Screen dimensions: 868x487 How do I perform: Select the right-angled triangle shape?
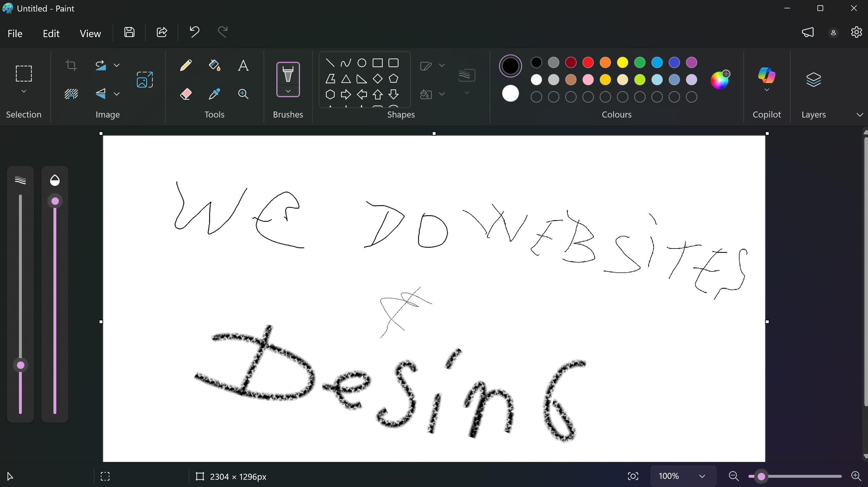362,79
